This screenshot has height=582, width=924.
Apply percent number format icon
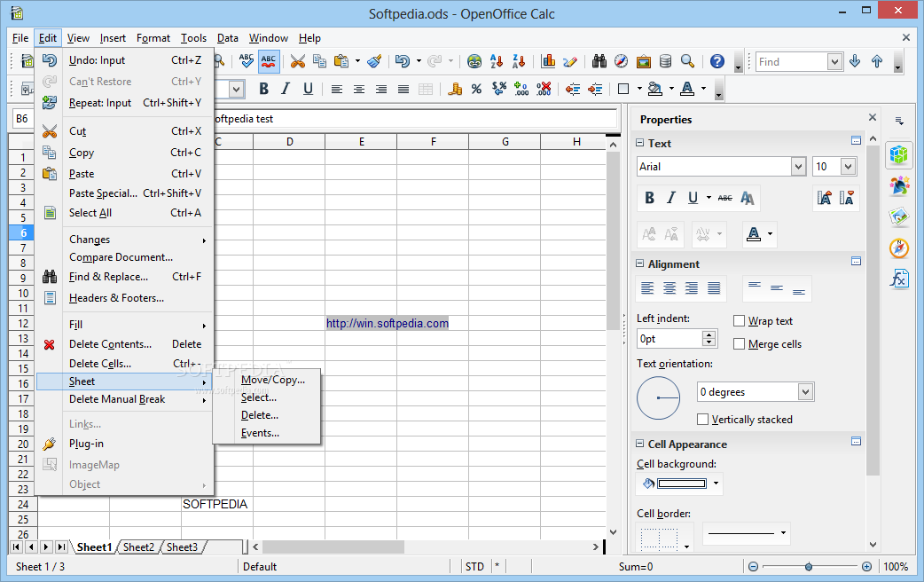tap(476, 89)
